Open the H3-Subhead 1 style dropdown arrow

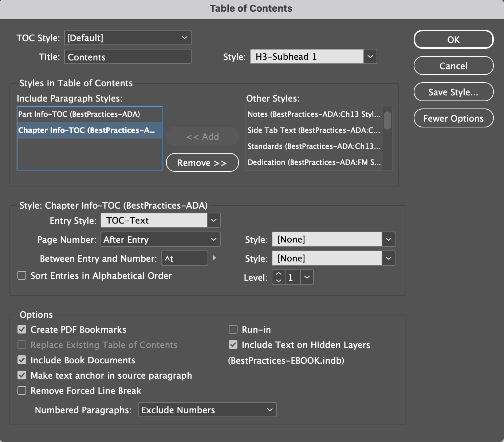(x=370, y=57)
